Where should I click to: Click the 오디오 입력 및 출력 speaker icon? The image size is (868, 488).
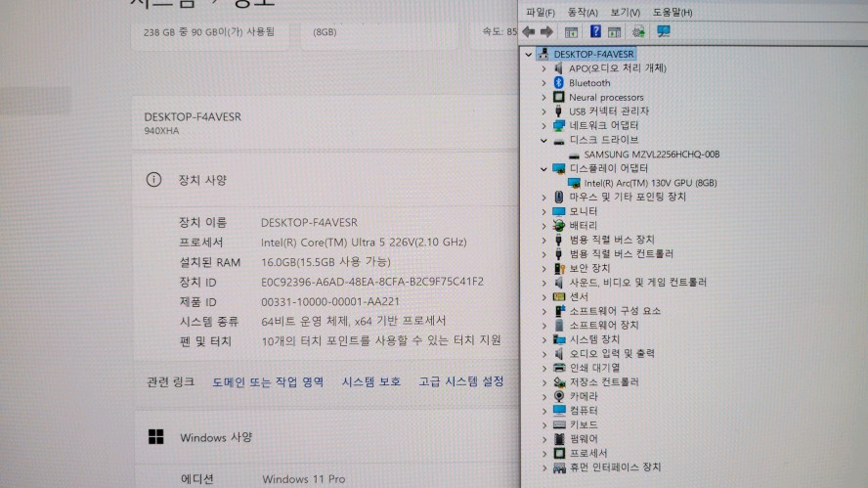pos(559,353)
